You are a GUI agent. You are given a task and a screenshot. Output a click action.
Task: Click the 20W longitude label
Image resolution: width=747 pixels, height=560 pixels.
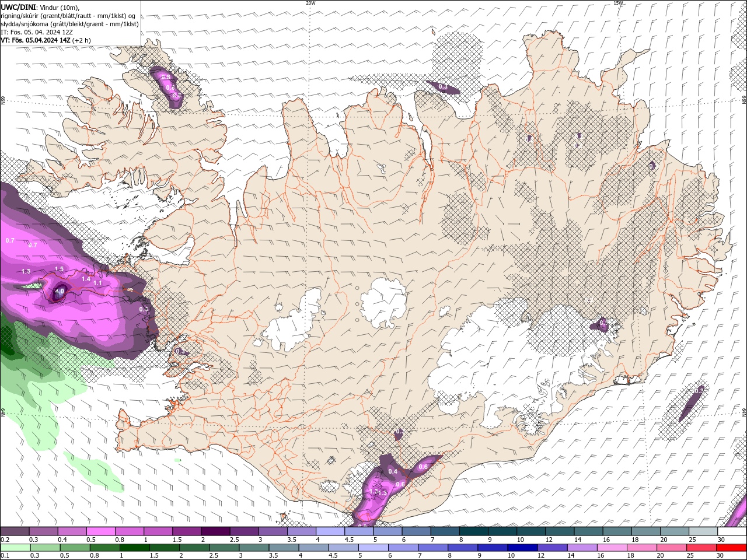pyautogui.click(x=310, y=3)
